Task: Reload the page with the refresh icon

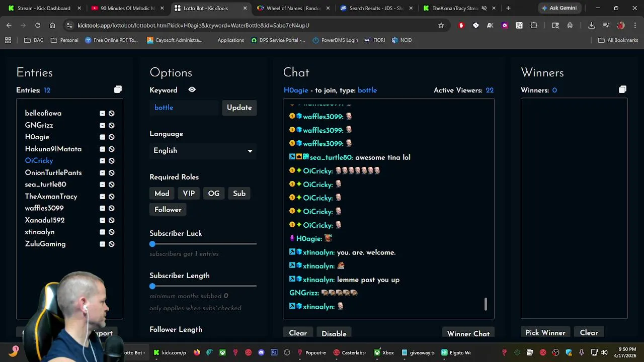Action: point(38,25)
